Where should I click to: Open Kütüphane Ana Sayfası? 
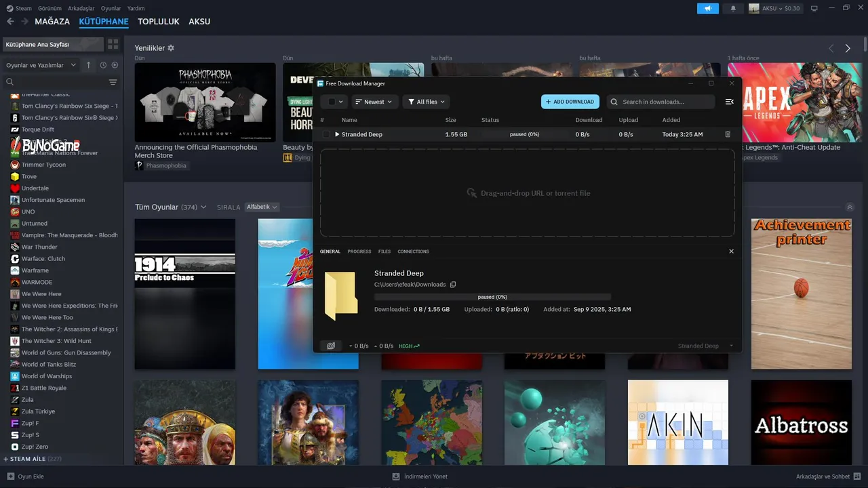[x=53, y=44]
